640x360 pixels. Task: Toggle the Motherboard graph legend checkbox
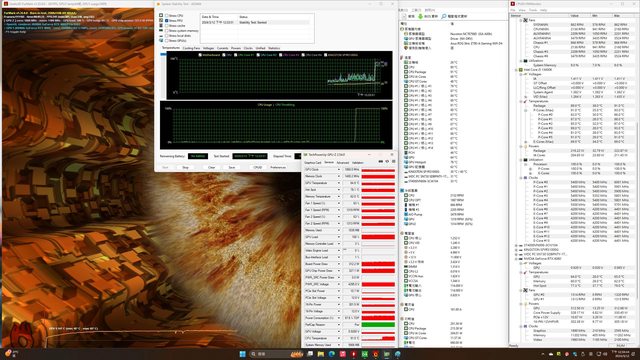click(200, 55)
